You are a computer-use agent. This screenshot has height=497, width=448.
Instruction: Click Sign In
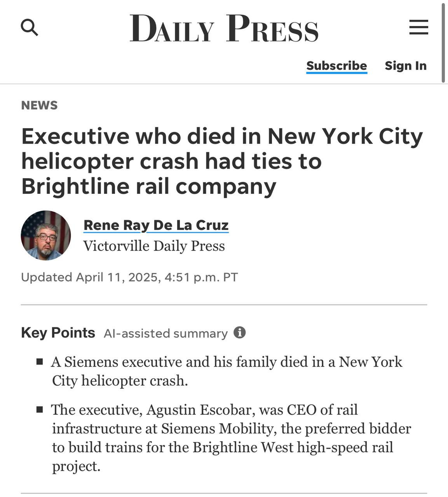coord(406,66)
